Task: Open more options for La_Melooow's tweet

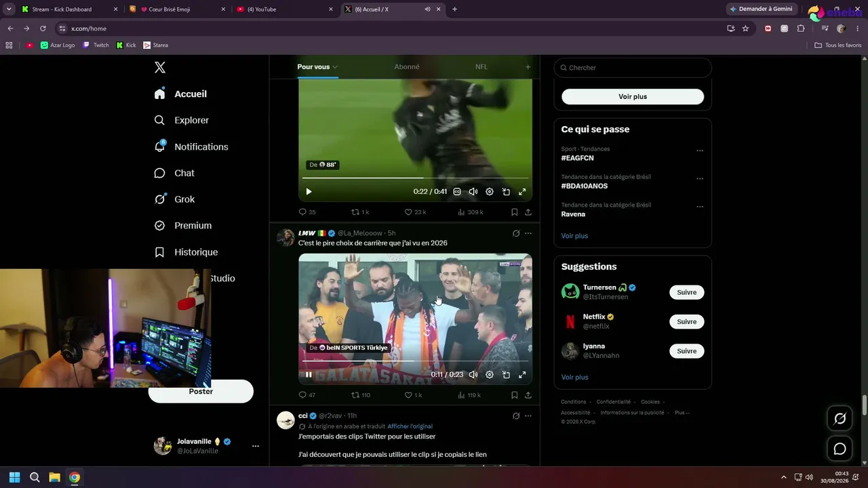Action: tap(528, 233)
